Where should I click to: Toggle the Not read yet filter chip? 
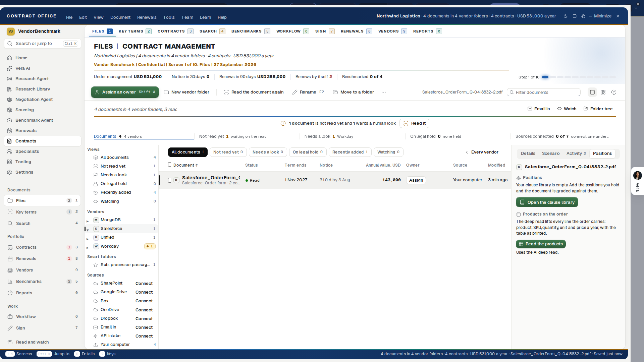point(228,152)
